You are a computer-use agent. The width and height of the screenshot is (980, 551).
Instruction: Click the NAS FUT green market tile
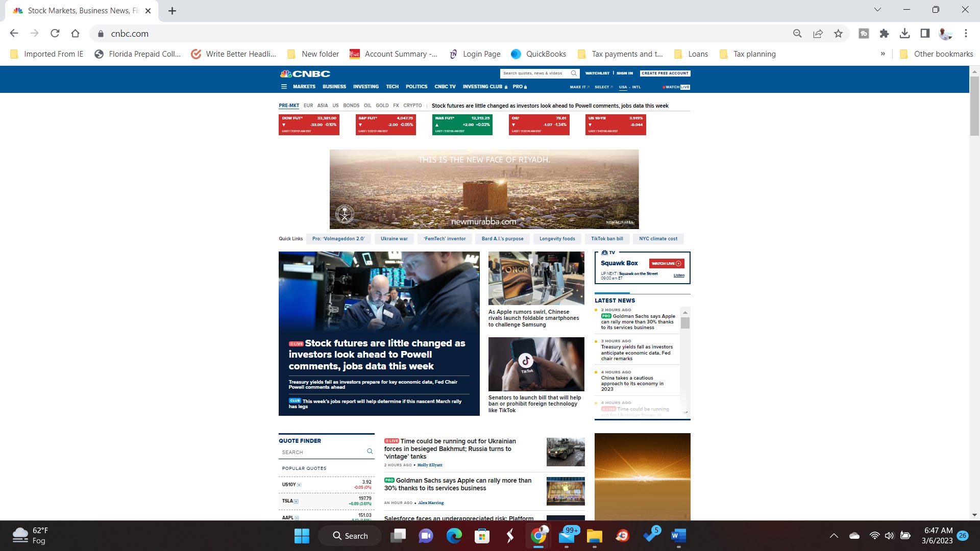[x=462, y=124]
